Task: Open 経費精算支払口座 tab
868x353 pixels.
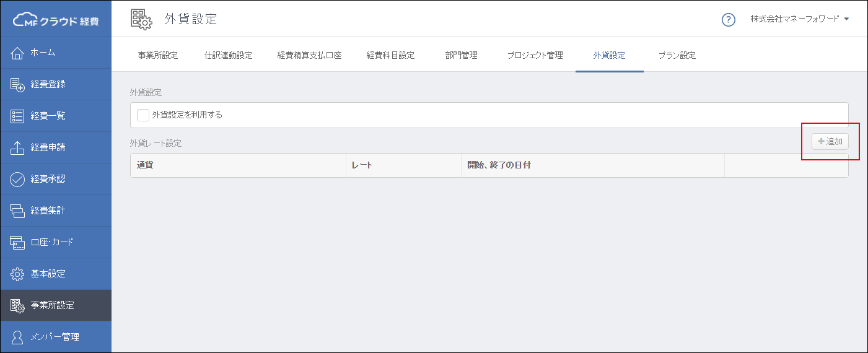Action: coord(309,55)
